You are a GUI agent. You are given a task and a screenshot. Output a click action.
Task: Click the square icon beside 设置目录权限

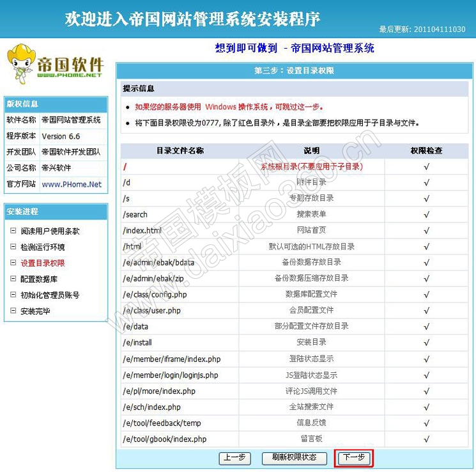(13, 263)
